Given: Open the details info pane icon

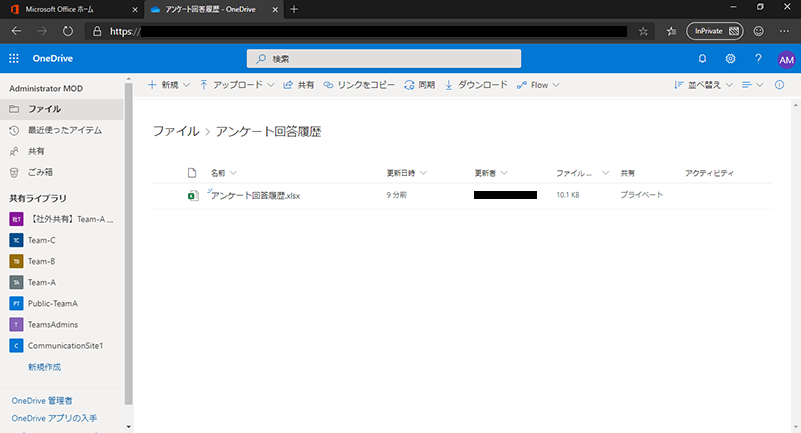Looking at the screenshot, I should pos(779,85).
